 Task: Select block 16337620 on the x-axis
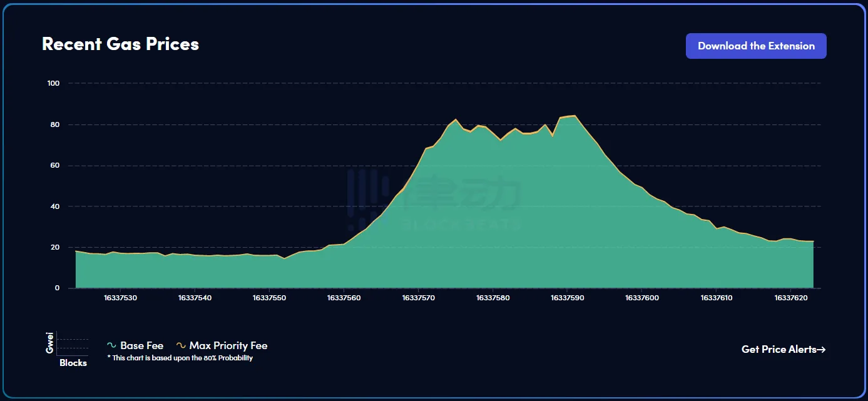(792, 298)
